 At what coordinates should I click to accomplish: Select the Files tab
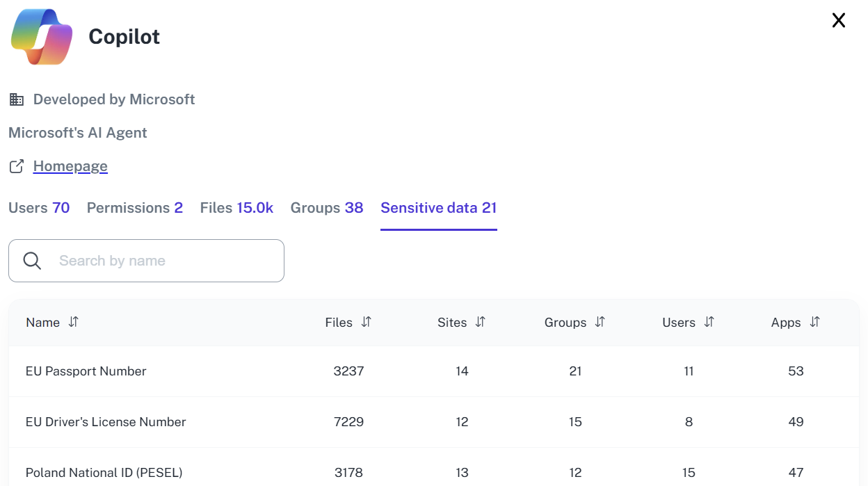click(x=236, y=208)
